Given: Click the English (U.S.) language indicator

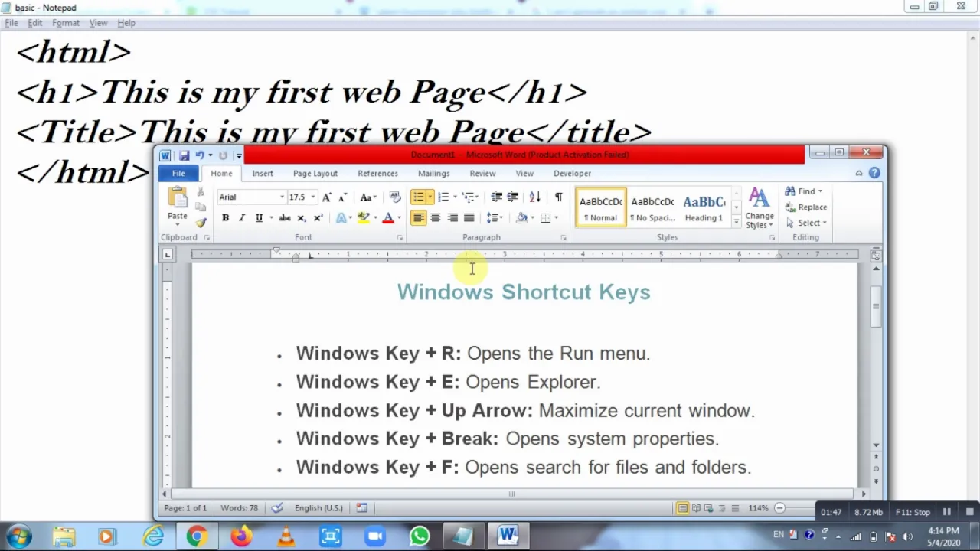Looking at the screenshot, I should point(318,508).
